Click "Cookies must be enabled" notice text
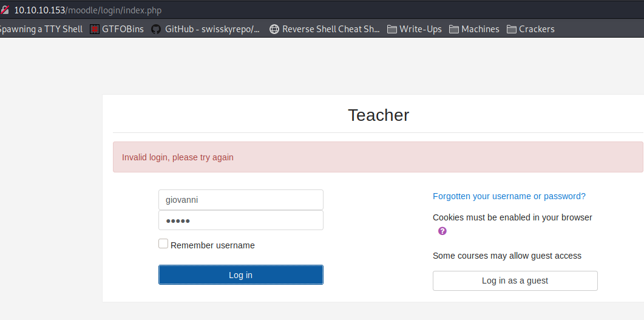Viewport: 644px width, 320px height. click(512, 217)
